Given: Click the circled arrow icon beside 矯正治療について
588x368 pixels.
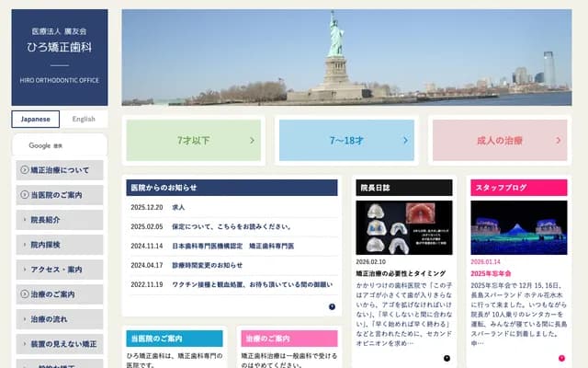Looking at the screenshot, I should (x=23, y=170).
